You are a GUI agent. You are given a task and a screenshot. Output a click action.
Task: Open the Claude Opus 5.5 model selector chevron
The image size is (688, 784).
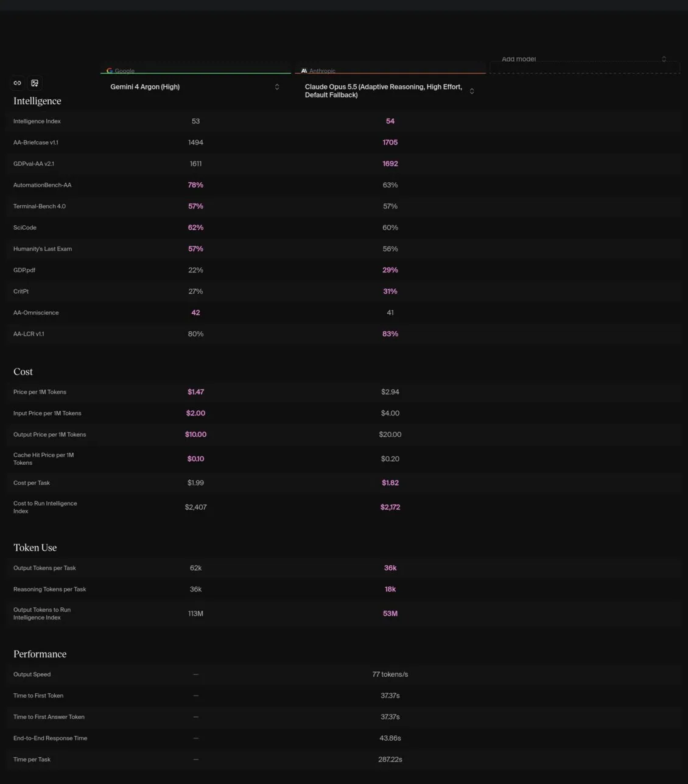point(472,91)
